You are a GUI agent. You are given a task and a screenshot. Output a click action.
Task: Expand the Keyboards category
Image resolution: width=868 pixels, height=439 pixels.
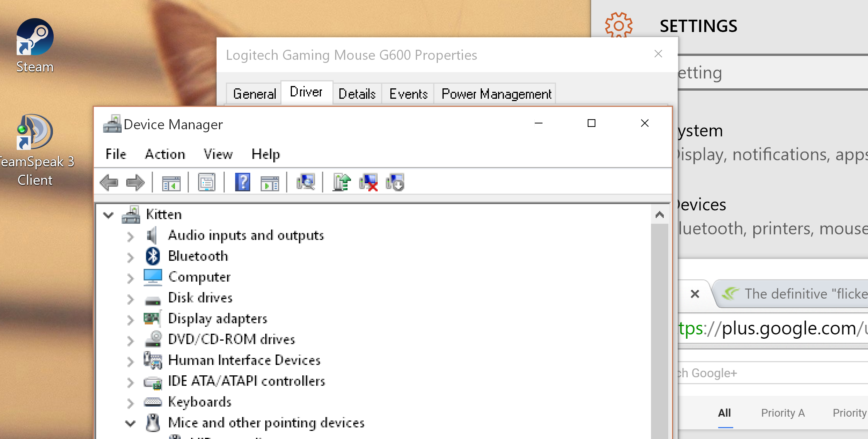[x=131, y=403]
